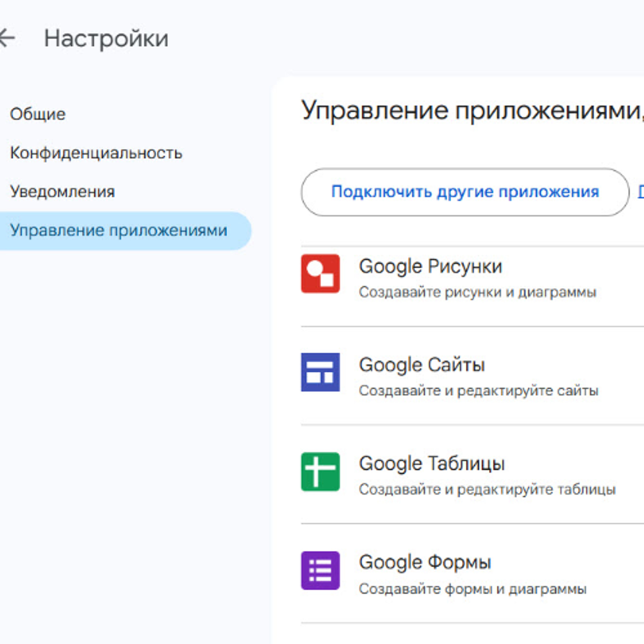The width and height of the screenshot is (644, 644).
Task: Select the Google Формы app name
Action: click(425, 563)
